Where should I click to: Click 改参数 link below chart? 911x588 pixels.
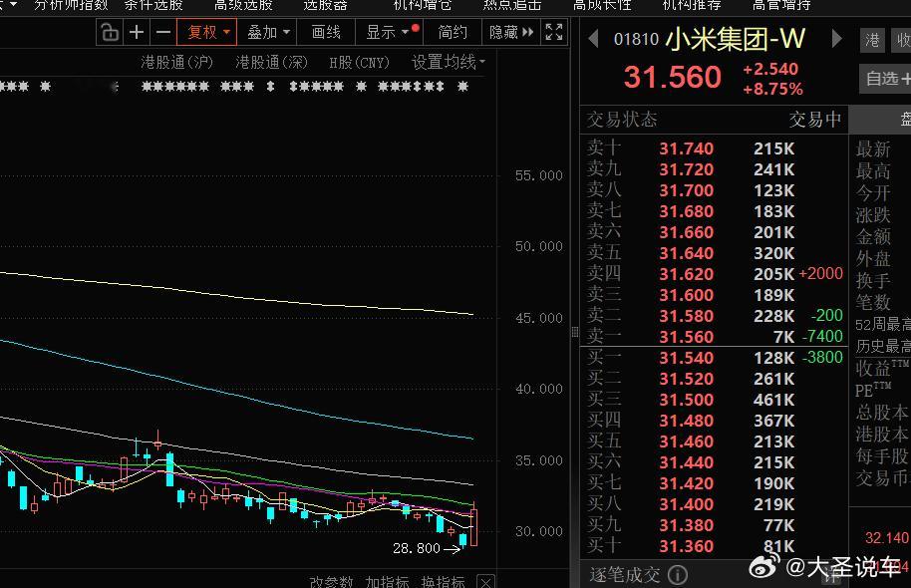coord(331,581)
